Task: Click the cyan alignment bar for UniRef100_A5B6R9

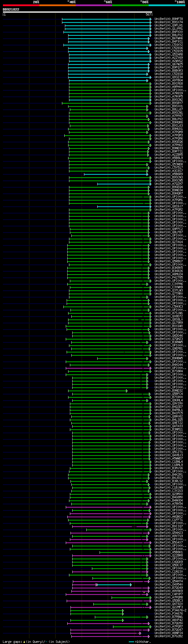Action: 116,174
